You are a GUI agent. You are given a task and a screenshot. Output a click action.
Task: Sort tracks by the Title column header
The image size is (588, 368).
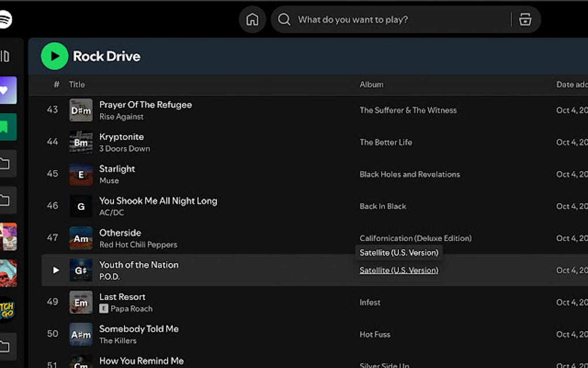coord(77,84)
